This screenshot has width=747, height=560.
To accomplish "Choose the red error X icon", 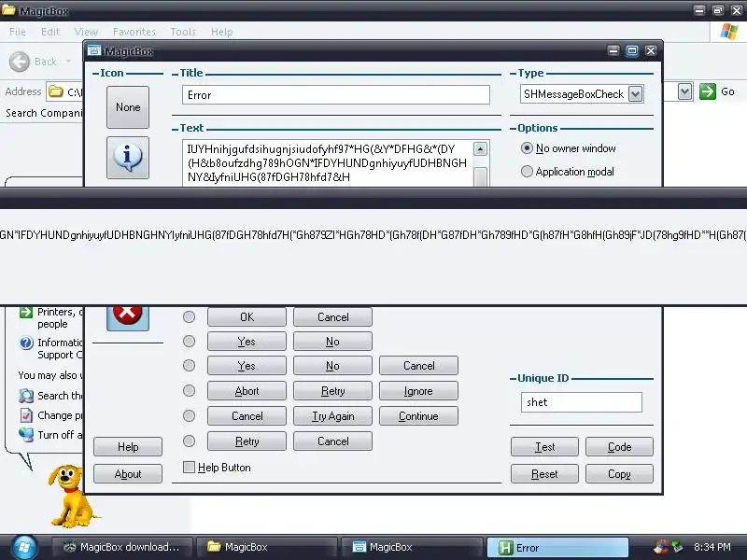I will [128, 318].
